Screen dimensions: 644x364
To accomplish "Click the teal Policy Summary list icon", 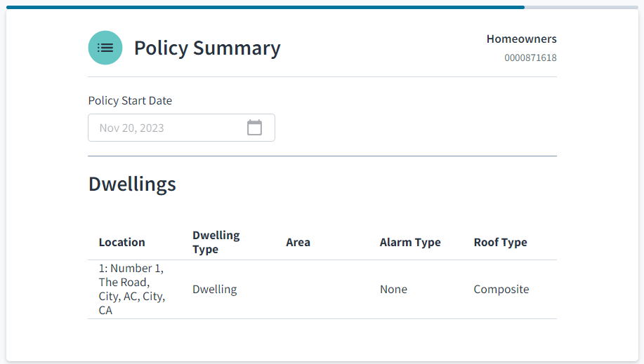I will tap(105, 48).
